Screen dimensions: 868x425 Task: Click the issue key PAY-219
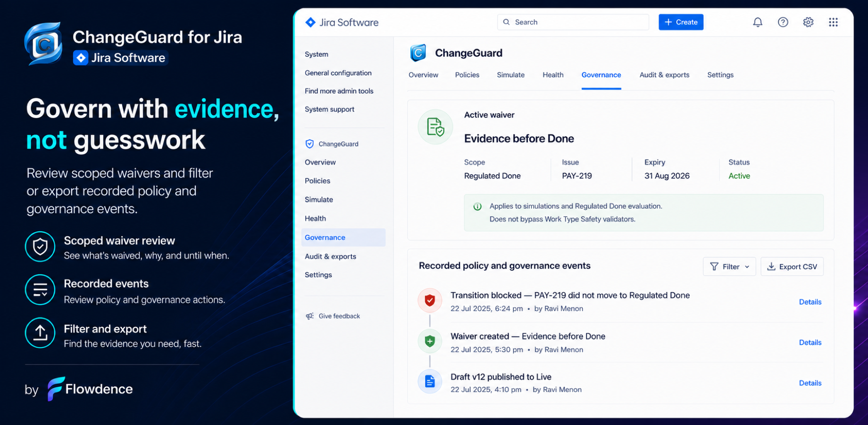point(577,176)
